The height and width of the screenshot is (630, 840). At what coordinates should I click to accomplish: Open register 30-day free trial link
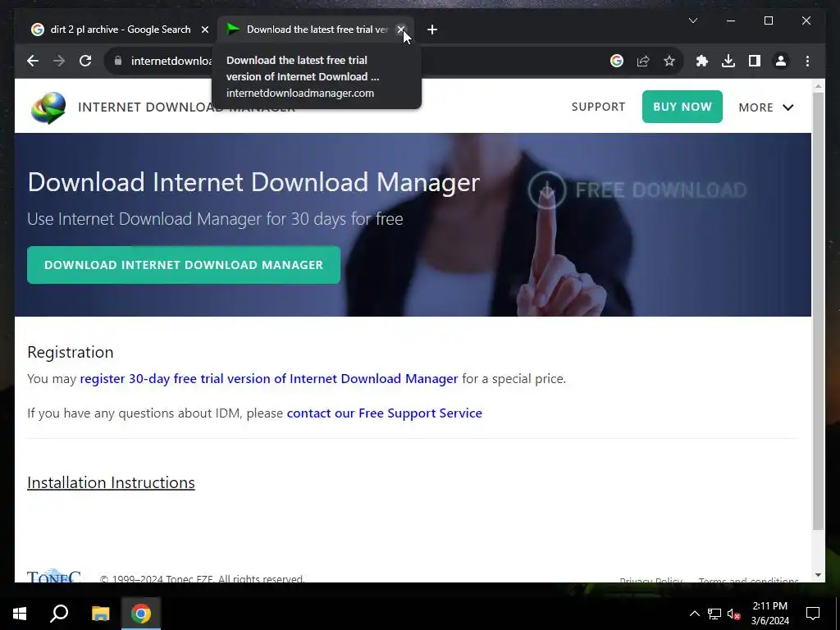[x=269, y=379]
